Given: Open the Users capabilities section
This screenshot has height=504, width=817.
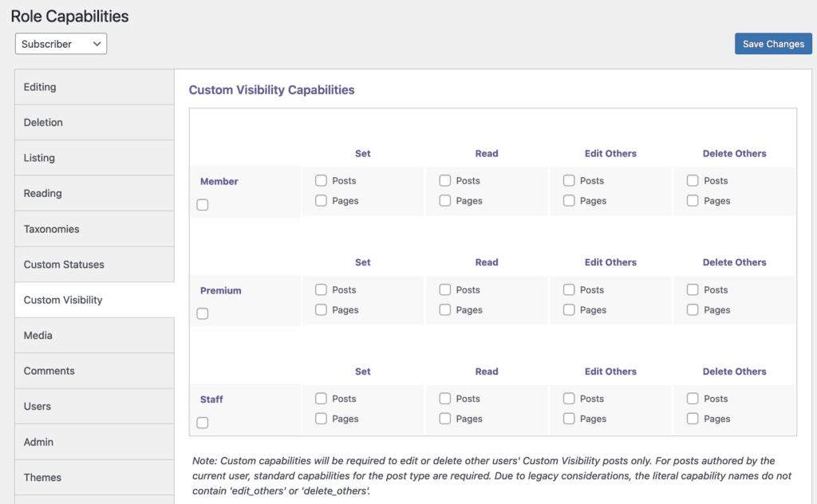Looking at the screenshot, I should click(37, 406).
